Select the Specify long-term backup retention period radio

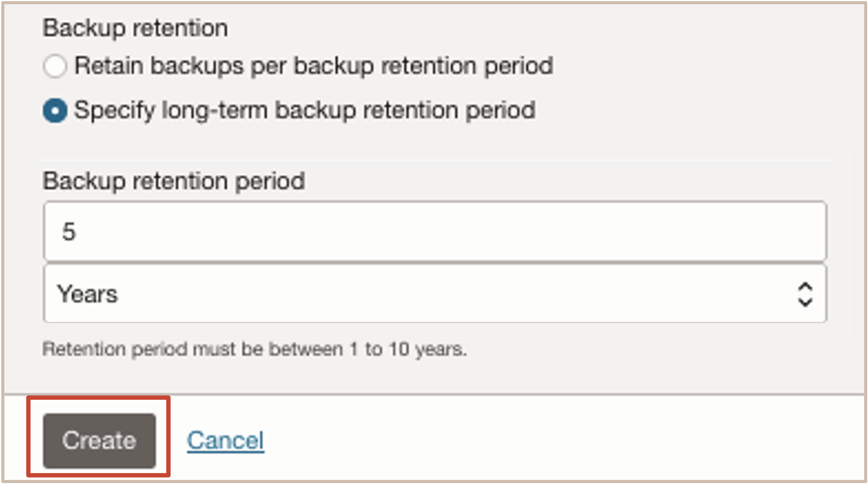pyautogui.click(x=55, y=111)
